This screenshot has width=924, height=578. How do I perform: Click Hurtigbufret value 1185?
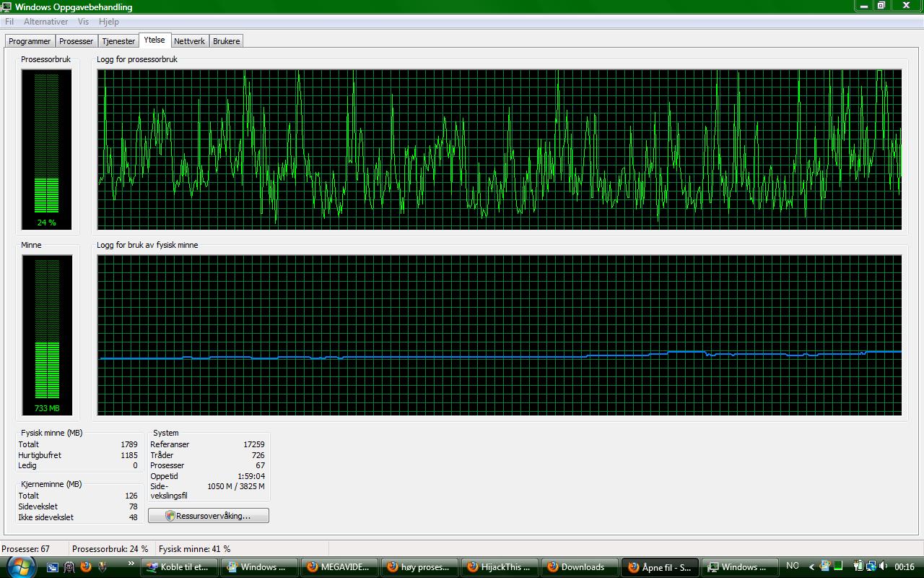129,456
